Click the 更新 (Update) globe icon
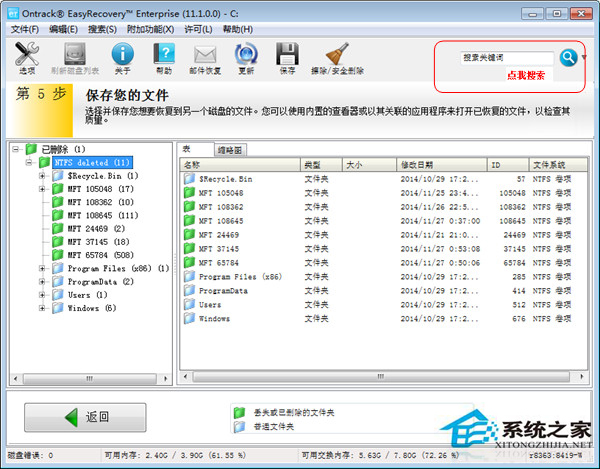 (x=246, y=58)
